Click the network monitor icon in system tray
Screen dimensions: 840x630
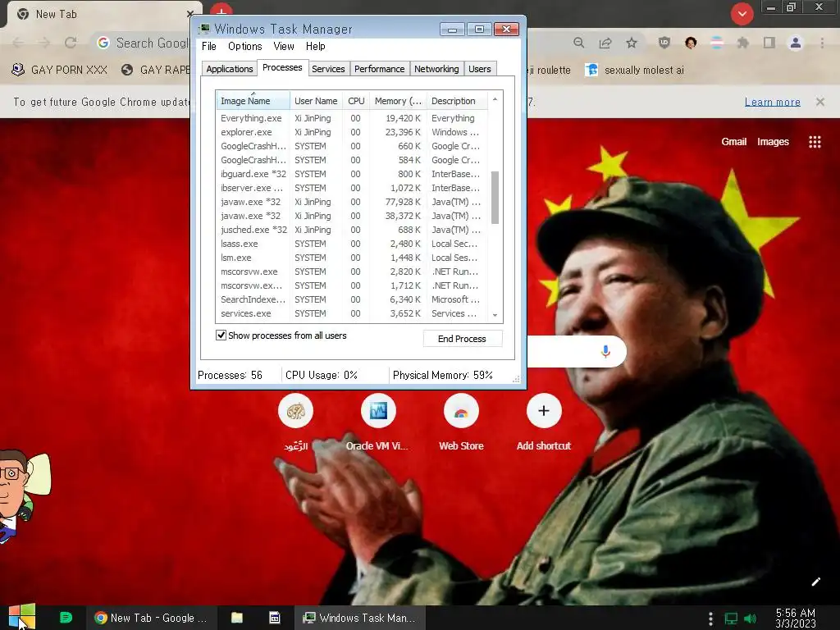[x=731, y=619]
